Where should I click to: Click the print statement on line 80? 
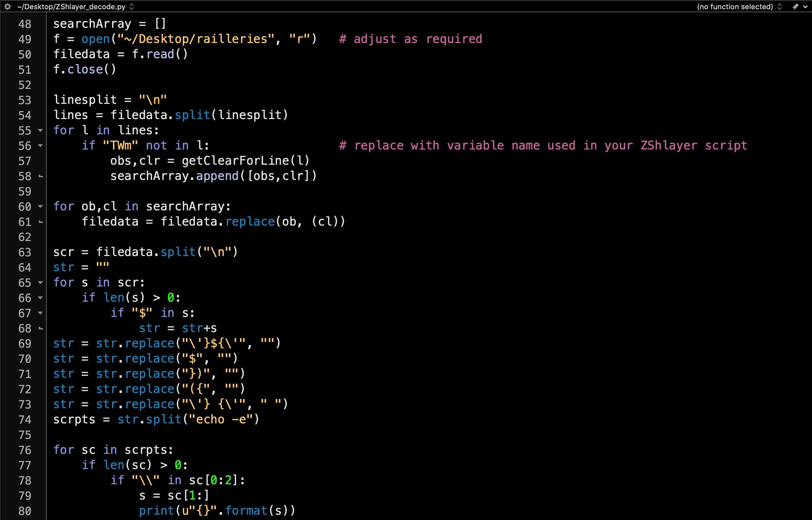(x=156, y=510)
